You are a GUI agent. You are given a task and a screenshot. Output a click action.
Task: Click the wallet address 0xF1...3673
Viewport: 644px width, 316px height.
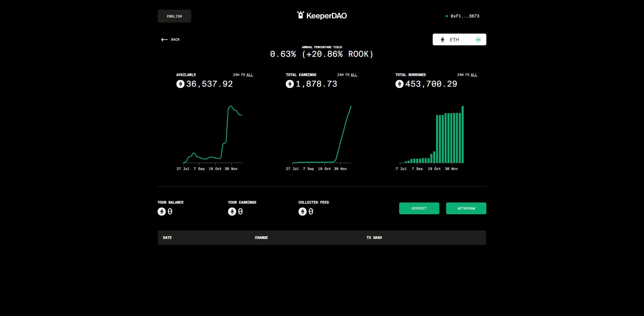[x=465, y=16]
